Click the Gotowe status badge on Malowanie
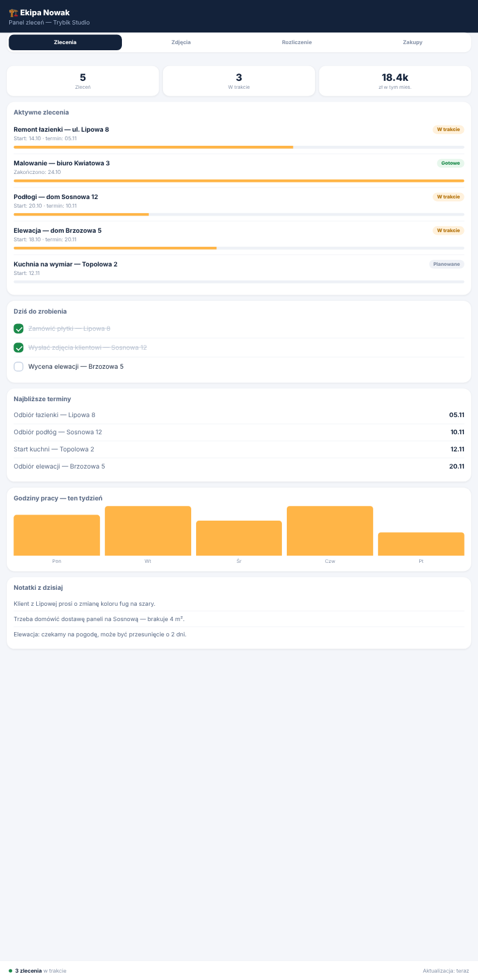This screenshot has width=478, height=980. coord(450,164)
